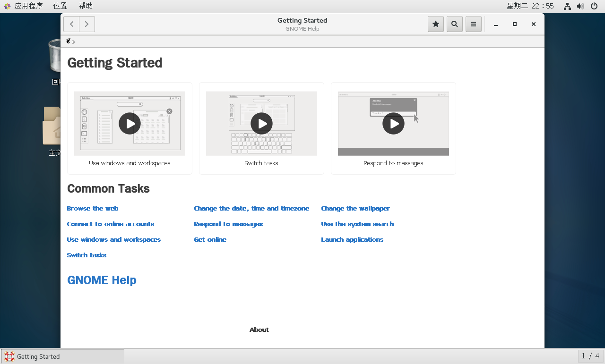The image size is (605, 364).
Task: Play the Switch tasks video
Action: [261, 124]
